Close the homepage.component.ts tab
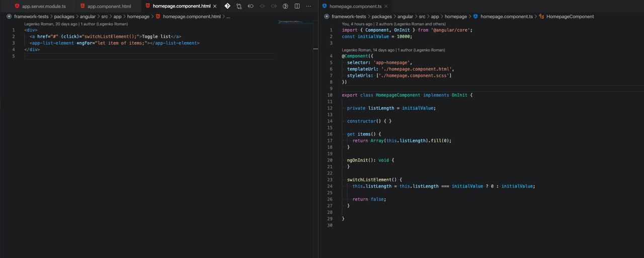644x258 pixels. [385, 6]
